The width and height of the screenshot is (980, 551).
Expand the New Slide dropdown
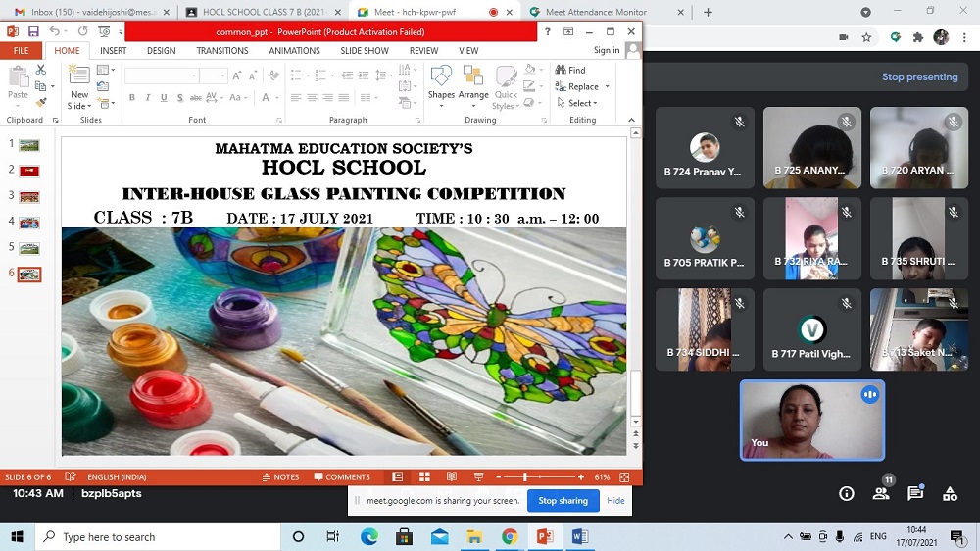(79, 106)
